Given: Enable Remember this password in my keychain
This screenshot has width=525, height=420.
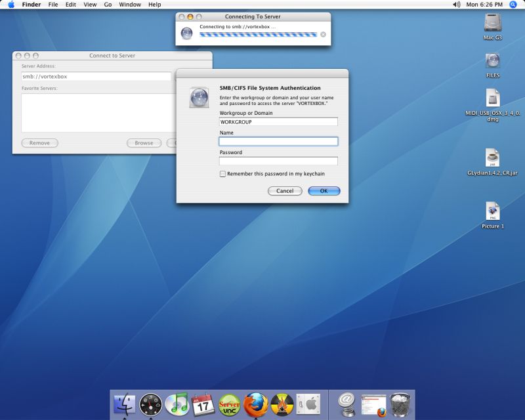Looking at the screenshot, I should 222,174.
